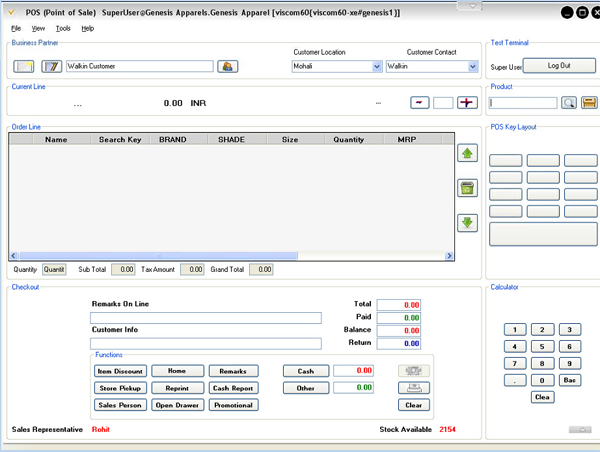Click the edit business partner pencil icon

click(x=52, y=66)
